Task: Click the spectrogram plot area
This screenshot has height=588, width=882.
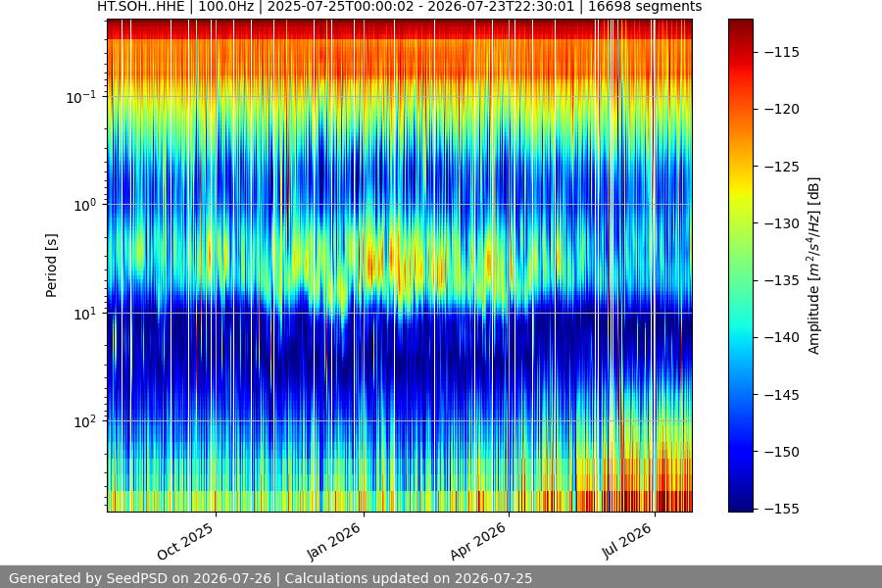Action: [400, 266]
